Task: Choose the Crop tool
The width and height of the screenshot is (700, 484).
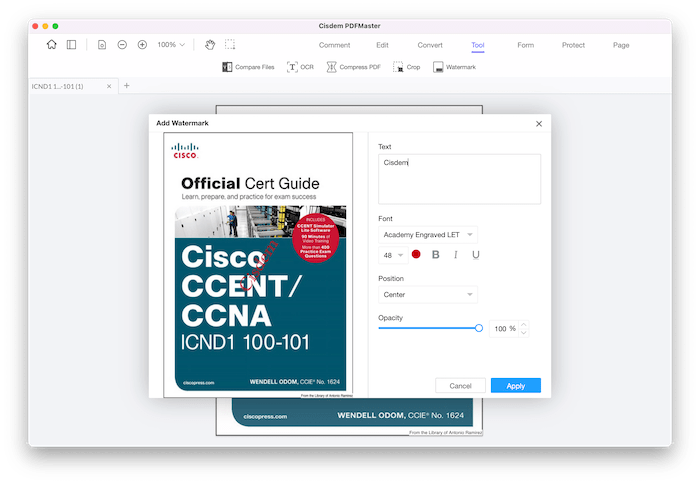Action: 407,67
